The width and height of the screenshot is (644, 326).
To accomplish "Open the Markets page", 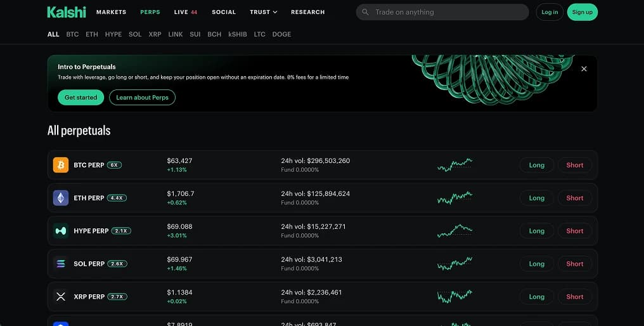I will click(x=112, y=12).
